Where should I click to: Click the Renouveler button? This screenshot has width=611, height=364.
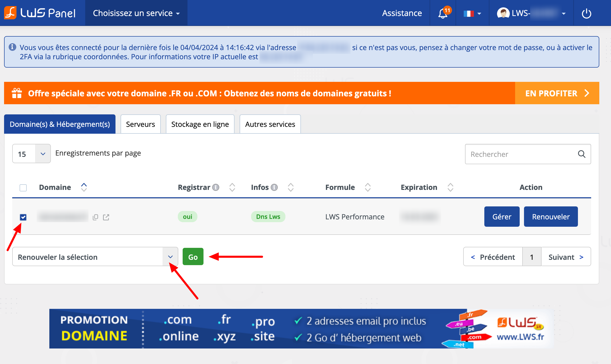(551, 217)
